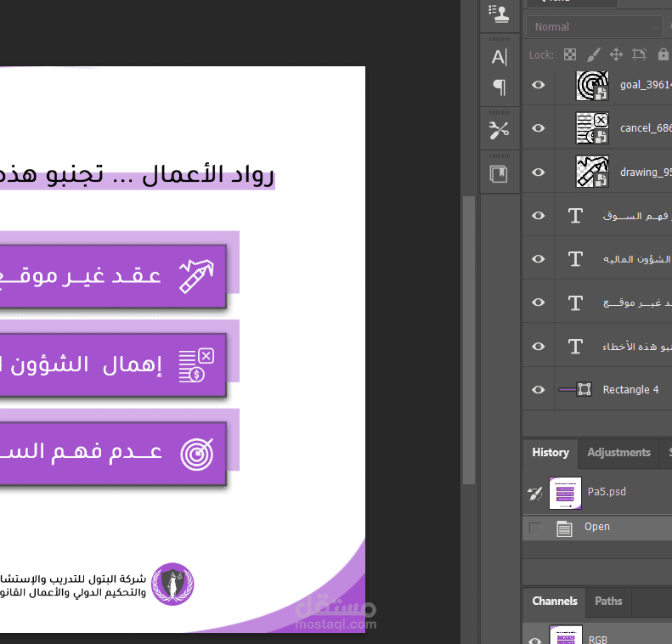
Task: Switch to the Adjustments tab
Action: coord(618,453)
